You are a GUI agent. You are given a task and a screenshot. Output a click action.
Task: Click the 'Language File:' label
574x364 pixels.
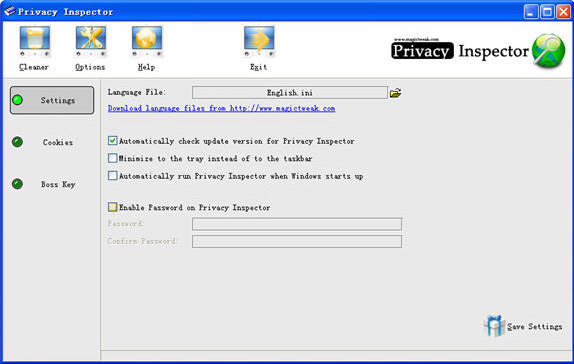pyautogui.click(x=136, y=92)
